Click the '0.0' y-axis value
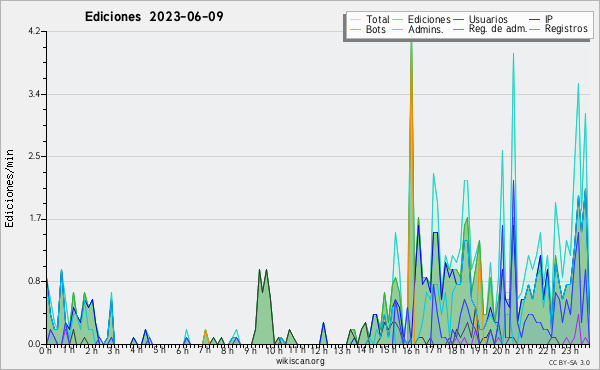600x370 pixels. pos(34,344)
